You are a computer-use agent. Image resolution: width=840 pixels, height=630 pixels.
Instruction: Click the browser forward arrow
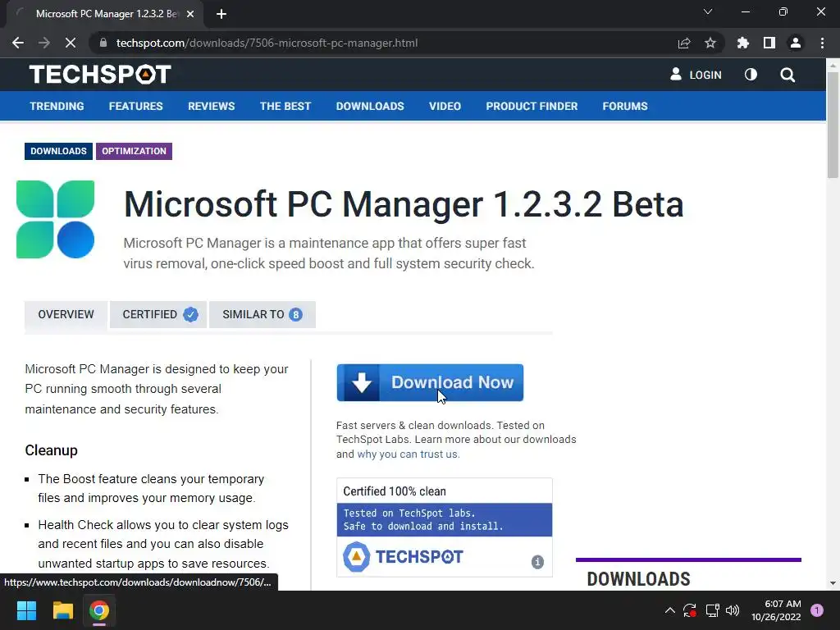pyautogui.click(x=44, y=43)
